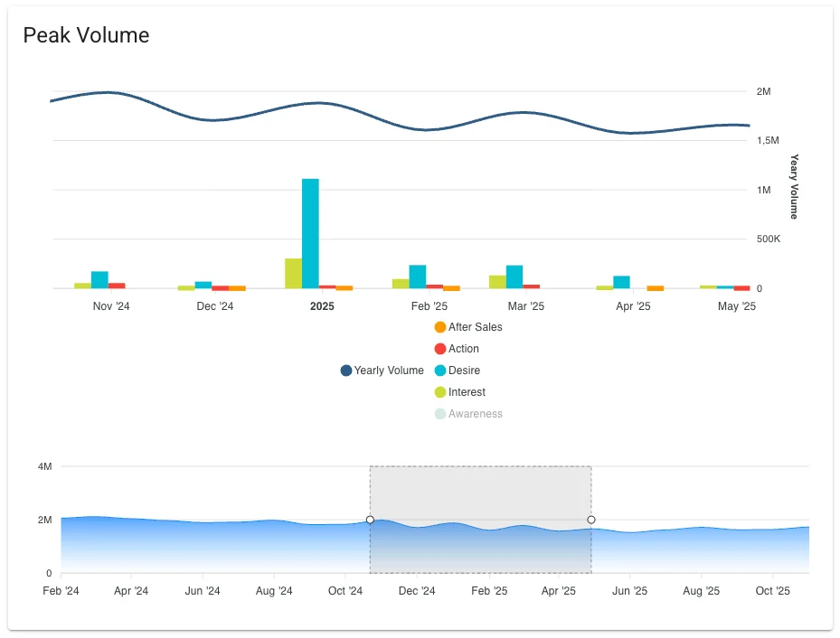This screenshot has width=840, height=638.
Task: Click the Desire bar for Feb '25
Action: [x=417, y=277]
